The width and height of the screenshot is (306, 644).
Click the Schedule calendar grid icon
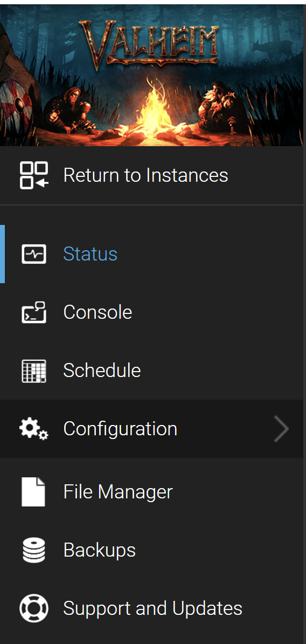point(33,371)
